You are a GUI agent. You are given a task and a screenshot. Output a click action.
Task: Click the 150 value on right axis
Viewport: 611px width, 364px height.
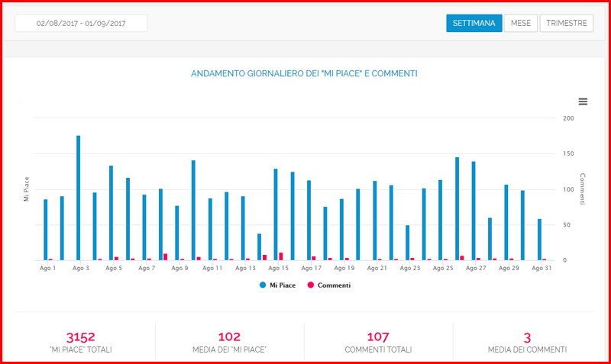click(x=568, y=154)
